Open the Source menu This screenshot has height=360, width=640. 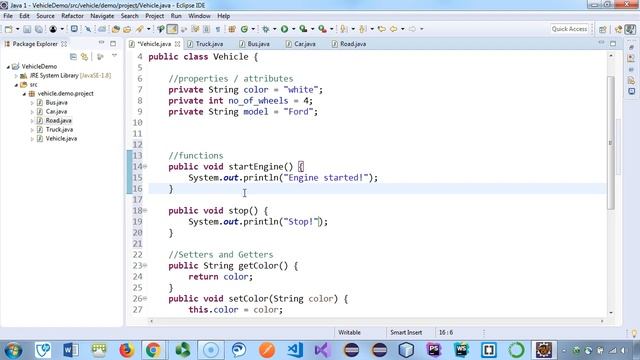coord(45,16)
